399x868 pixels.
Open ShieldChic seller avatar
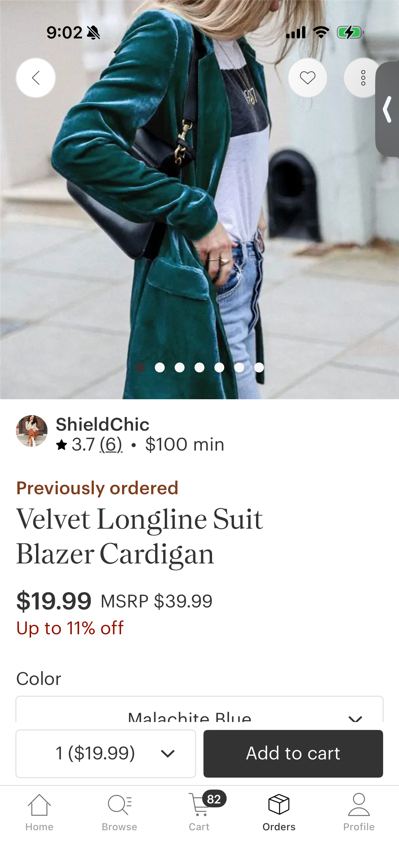point(32,431)
